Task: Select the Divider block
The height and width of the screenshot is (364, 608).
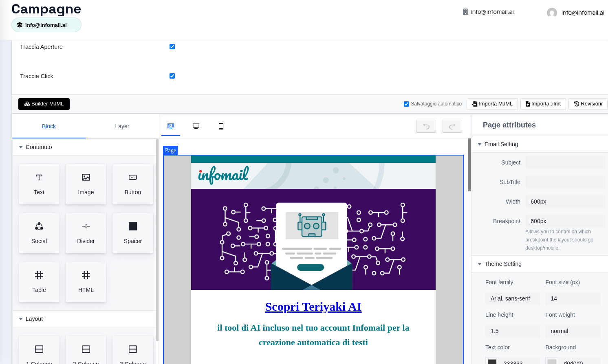Action: (x=86, y=233)
